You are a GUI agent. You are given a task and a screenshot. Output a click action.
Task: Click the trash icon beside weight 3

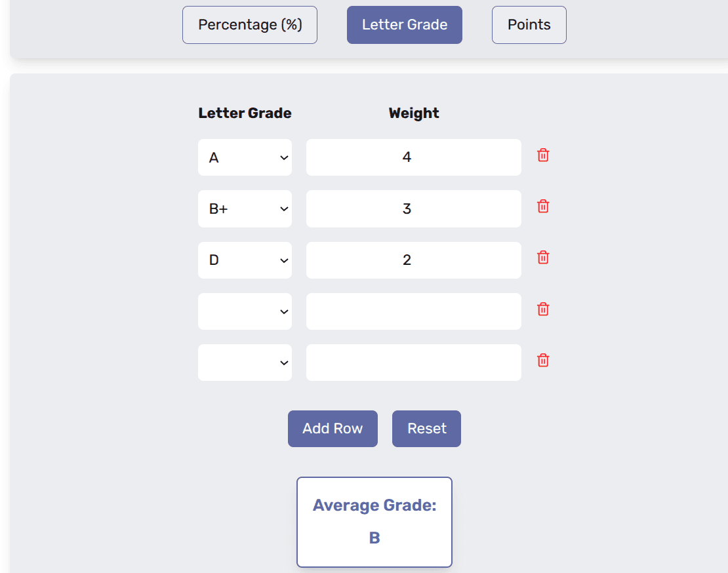coord(542,207)
